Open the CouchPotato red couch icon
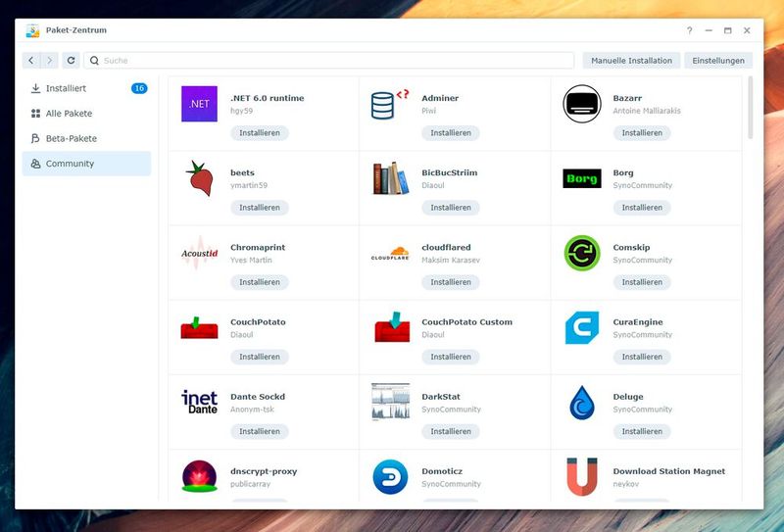This screenshot has height=532, width=784. click(x=200, y=327)
